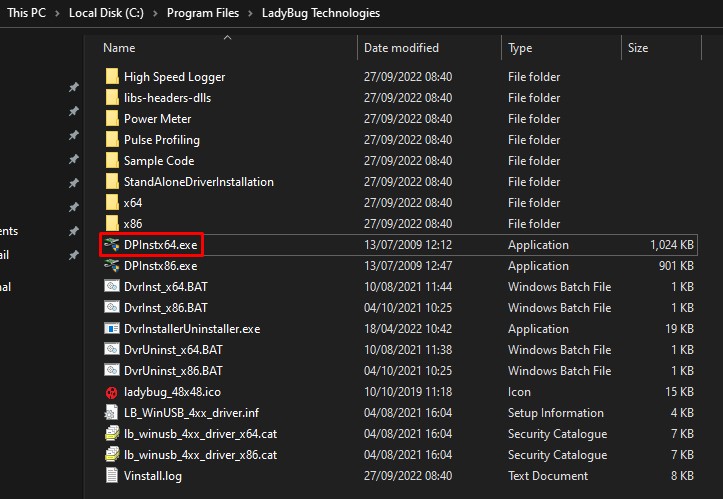Select the DvrInstallerUninstaller.exe file name
The height and width of the screenshot is (499, 723).
pos(192,328)
